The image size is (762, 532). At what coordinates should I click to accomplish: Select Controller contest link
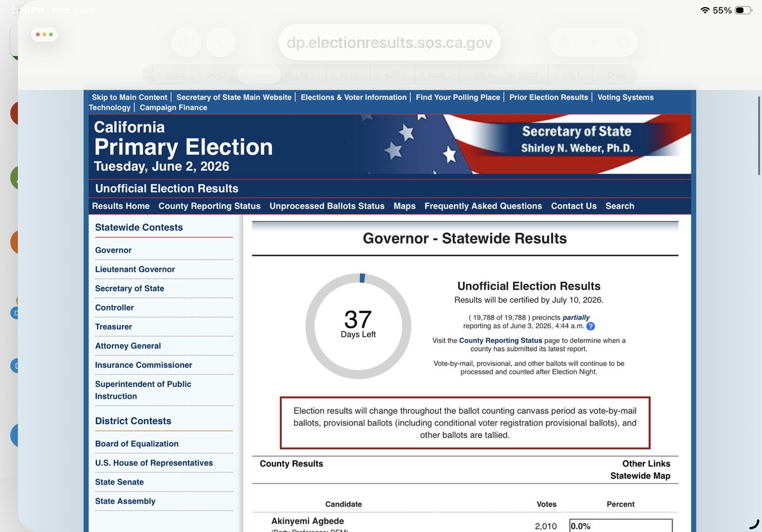point(114,307)
